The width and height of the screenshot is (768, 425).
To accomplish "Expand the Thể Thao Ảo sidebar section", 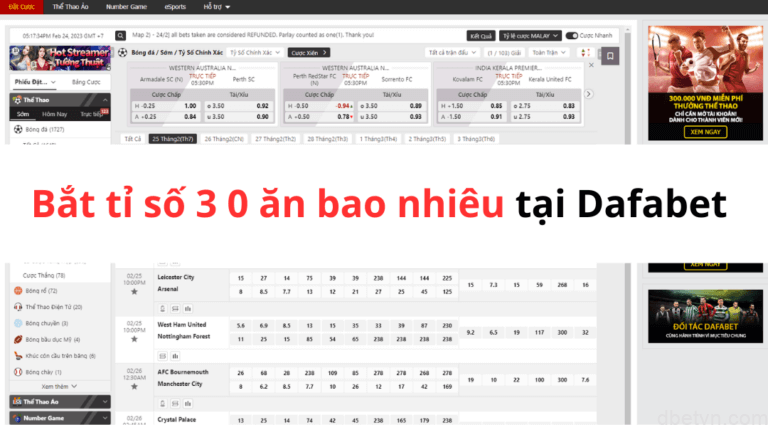I will point(60,401).
